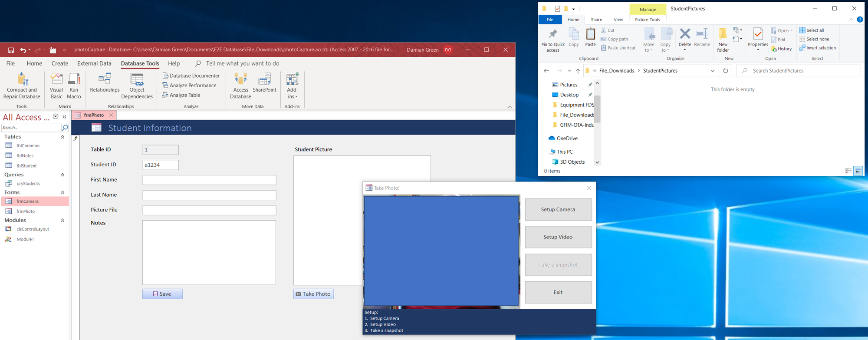This screenshot has height=340, width=868.
Task: Expand the address bar path dropdown
Action: tap(712, 71)
